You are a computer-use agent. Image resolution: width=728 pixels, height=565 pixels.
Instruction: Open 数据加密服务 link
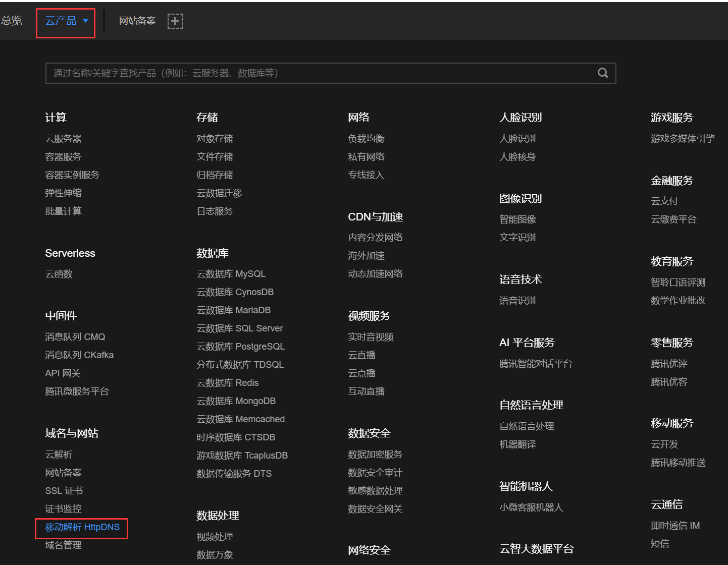coord(376,455)
